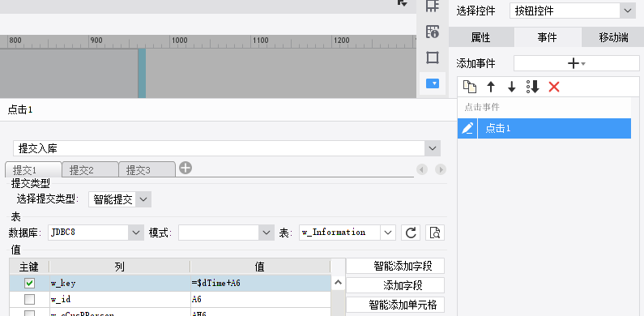Click the 1000 mark on the ruler
The height and width of the screenshot is (316, 644).
180,41
